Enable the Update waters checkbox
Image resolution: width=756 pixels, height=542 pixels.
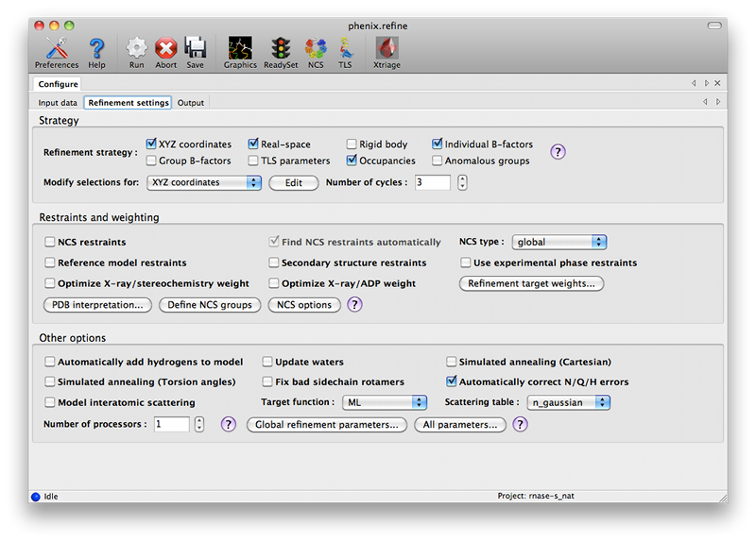[268, 362]
